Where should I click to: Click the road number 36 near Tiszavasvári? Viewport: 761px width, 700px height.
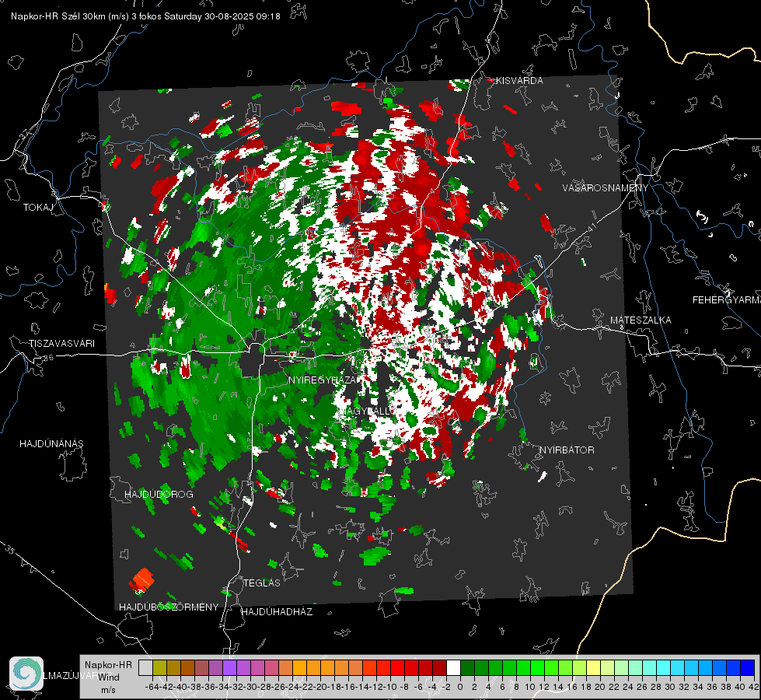(x=48, y=358)
